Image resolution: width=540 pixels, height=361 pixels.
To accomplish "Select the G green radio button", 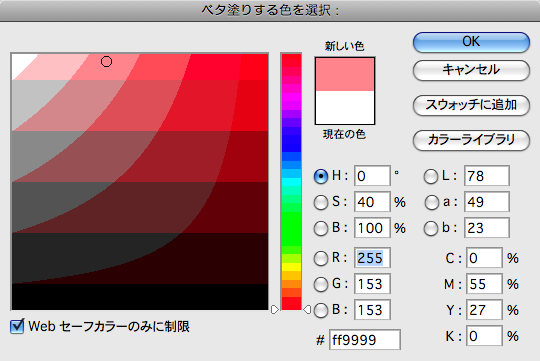I will pos(321,284).
